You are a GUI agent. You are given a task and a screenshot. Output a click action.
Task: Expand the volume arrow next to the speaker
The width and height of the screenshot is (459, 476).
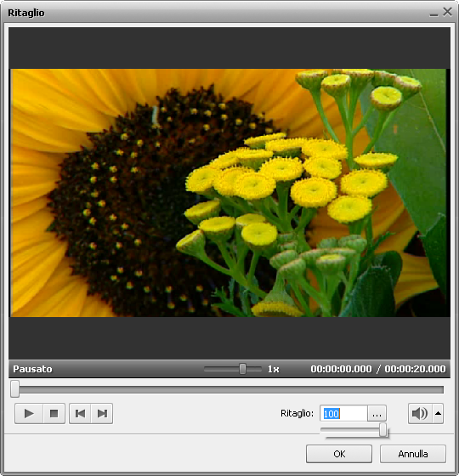[x=438, y=413]
